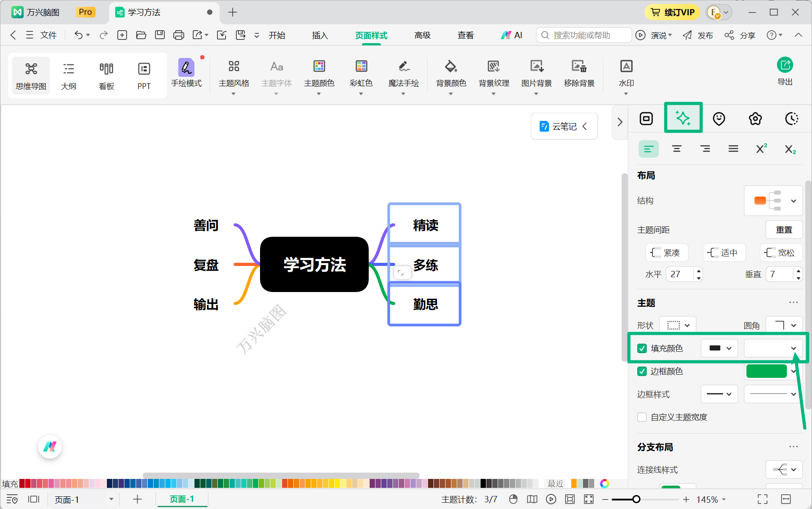Image resolution: width=812 pixels, height=509 pixels.
Task: Open the emoji/icon marker panel
Action: coord(719,119)
